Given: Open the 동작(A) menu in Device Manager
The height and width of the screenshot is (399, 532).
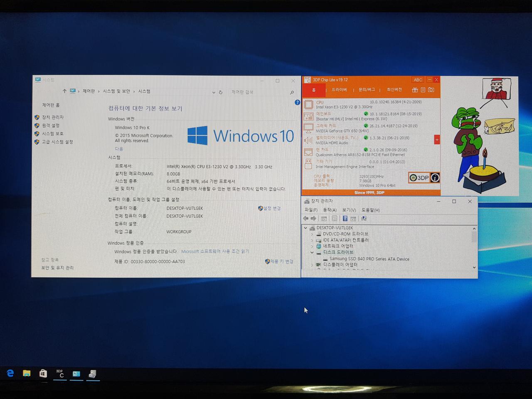Looking at the screenshot, I should pos(329,210).
